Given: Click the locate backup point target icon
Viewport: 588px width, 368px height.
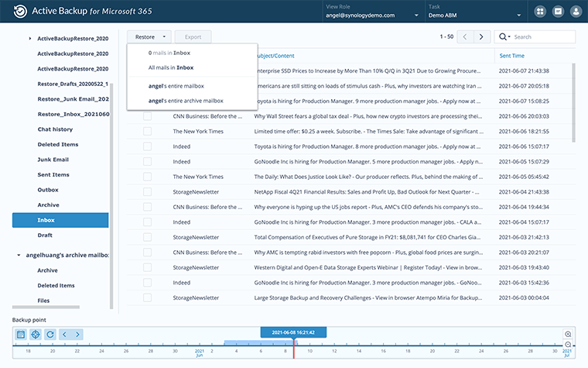Looking at the screenshot, I should [35, 334].
